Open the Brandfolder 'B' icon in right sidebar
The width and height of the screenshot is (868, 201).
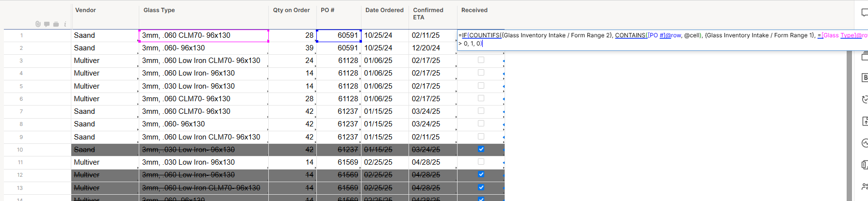tap(865, 77)
